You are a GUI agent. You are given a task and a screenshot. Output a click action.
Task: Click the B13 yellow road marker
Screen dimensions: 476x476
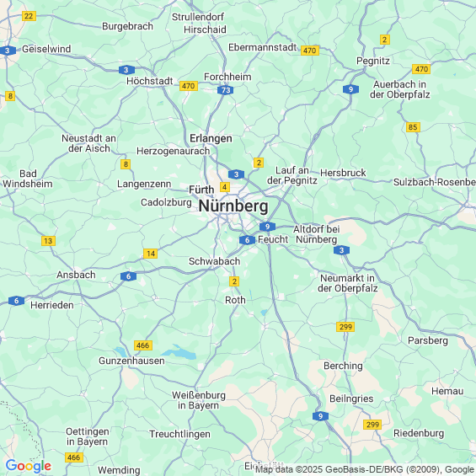pos(48,241)
